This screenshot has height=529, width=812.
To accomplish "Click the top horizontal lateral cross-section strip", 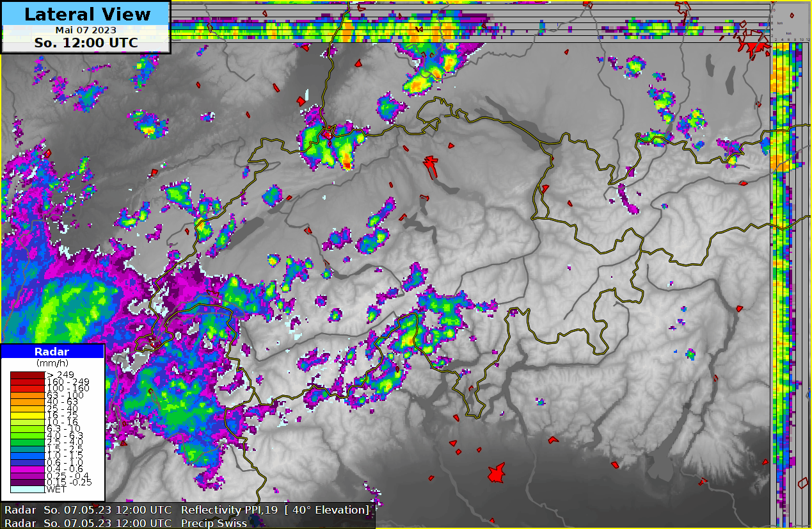I will click(x=469, y=22).
